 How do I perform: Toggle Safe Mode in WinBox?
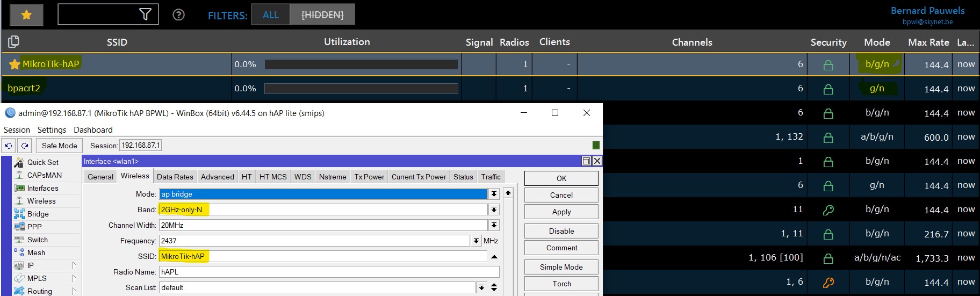pos(60,146)
